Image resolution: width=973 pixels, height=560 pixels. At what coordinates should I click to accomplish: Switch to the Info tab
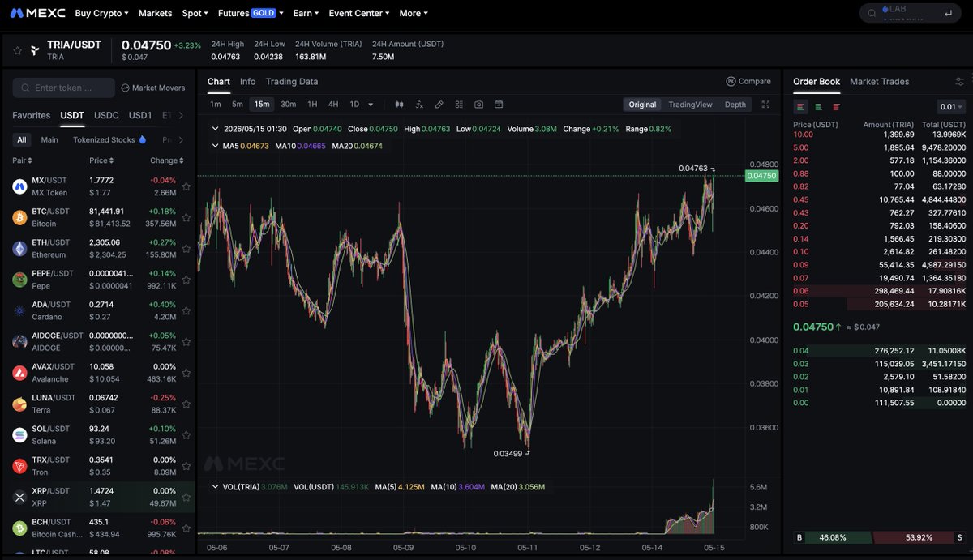click(x=247, y=81)
